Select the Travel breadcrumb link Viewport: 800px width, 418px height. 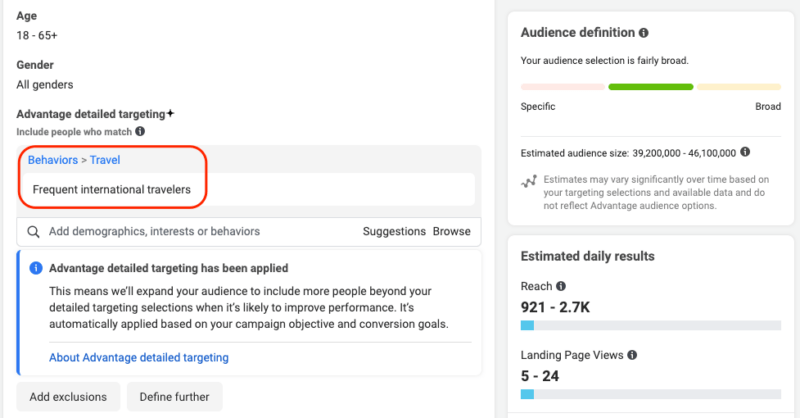[x=105, y=159]
